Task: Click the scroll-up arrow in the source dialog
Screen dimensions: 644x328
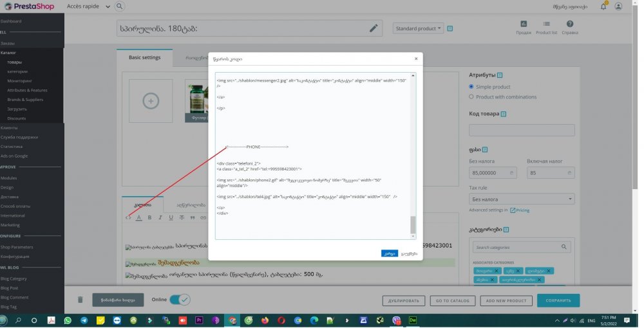Action: (x=413, y=75)
